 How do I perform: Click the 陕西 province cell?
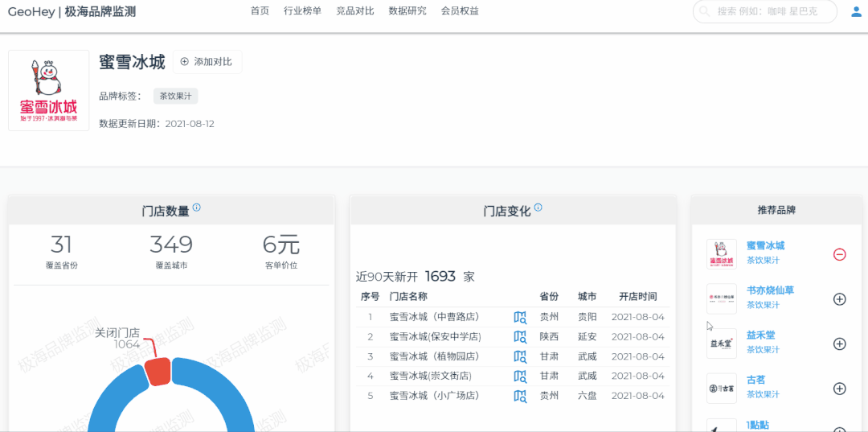[x=549, y=337]
